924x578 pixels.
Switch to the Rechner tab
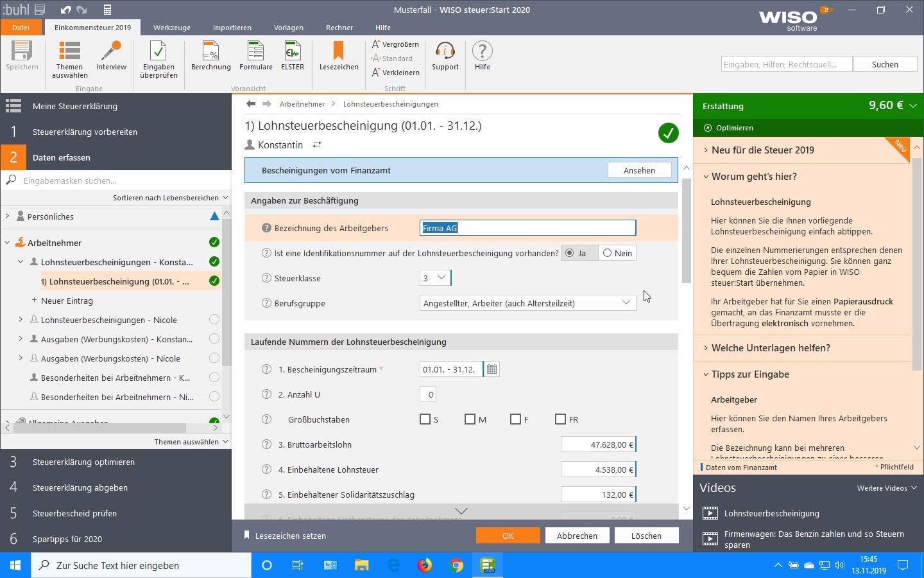339,28
